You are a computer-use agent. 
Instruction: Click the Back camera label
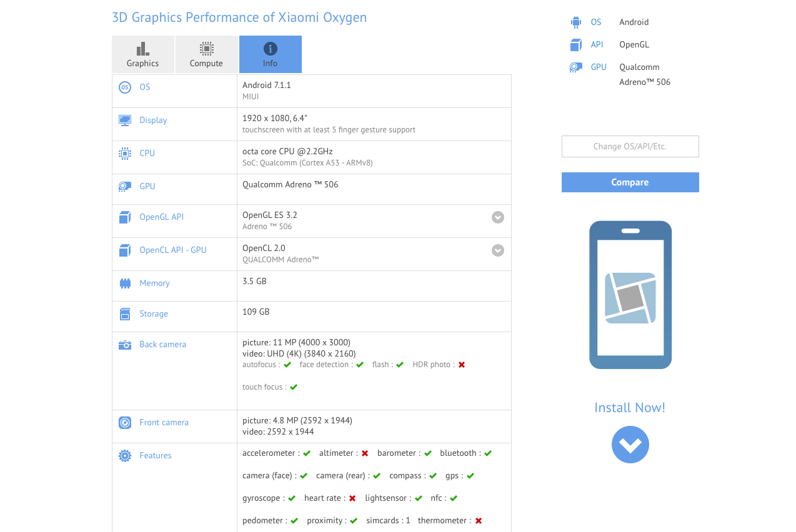click(163, 345)
